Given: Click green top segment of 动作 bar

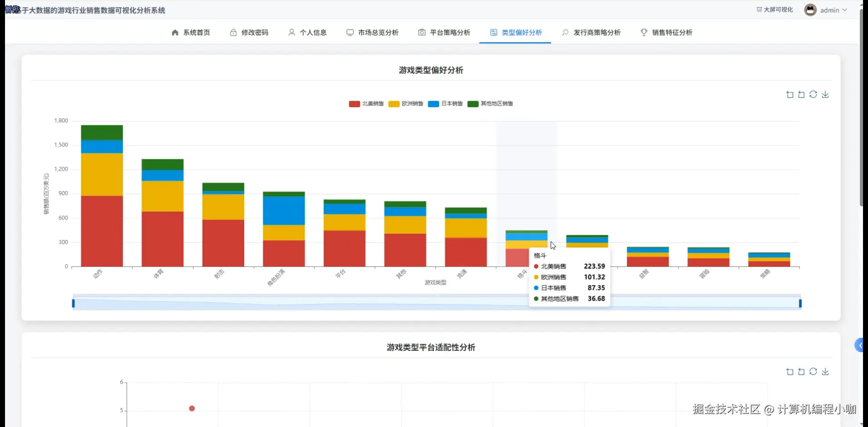Looking at the screenshot, I should (x=102, y=133).
